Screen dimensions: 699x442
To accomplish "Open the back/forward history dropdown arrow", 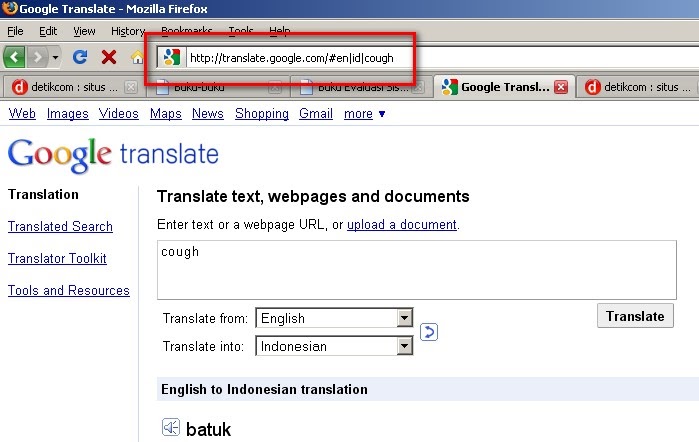I will point(55,57).
